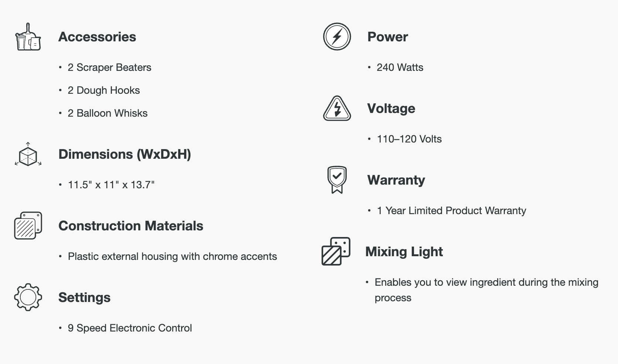This screenshot has width=618, height=364.
Task: Click the Construction Materials layered squares icon
Action: tap(28, 226)
